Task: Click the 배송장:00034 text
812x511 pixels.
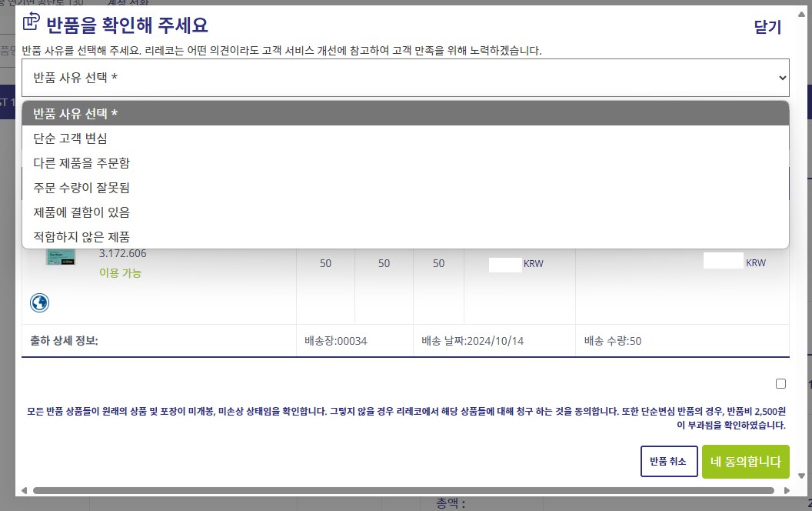Action: tap(335, 341)
